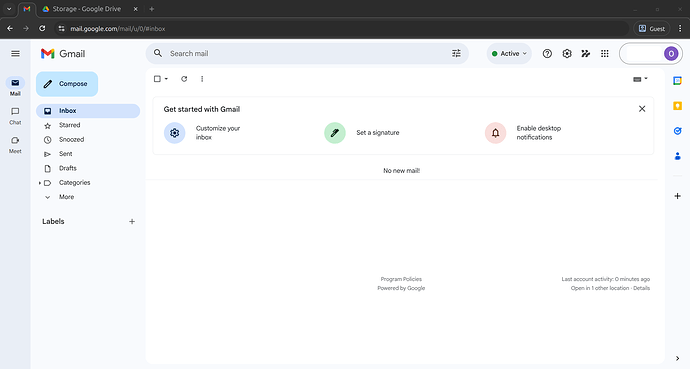Click the Customize your inbox gear icon
Screen dimensions: 690x369
pyautogui.click(x=175, y=133)
